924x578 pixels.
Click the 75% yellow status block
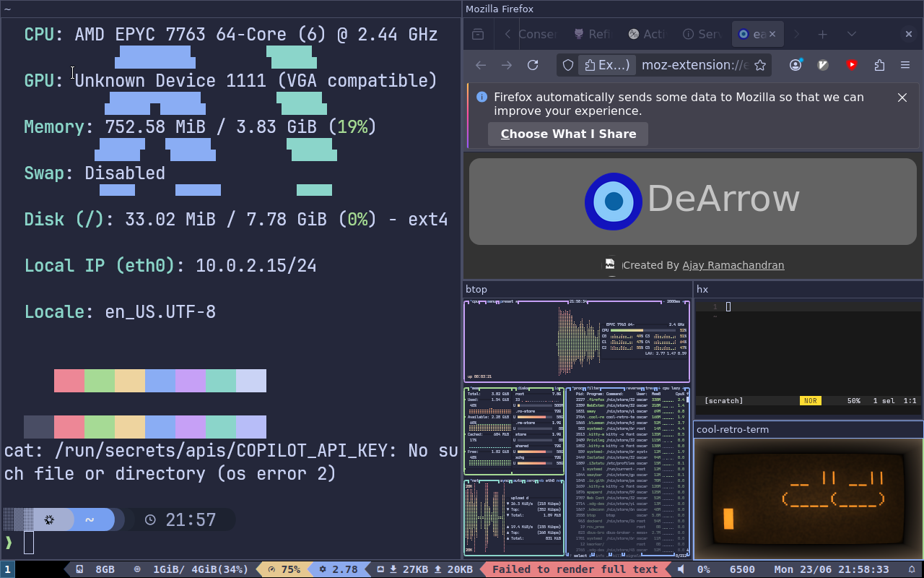coord(284,569)
